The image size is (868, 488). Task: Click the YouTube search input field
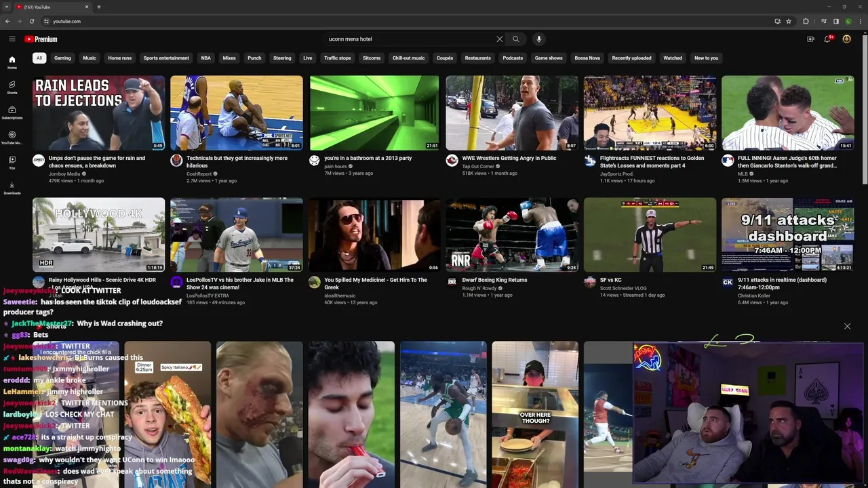410,39
